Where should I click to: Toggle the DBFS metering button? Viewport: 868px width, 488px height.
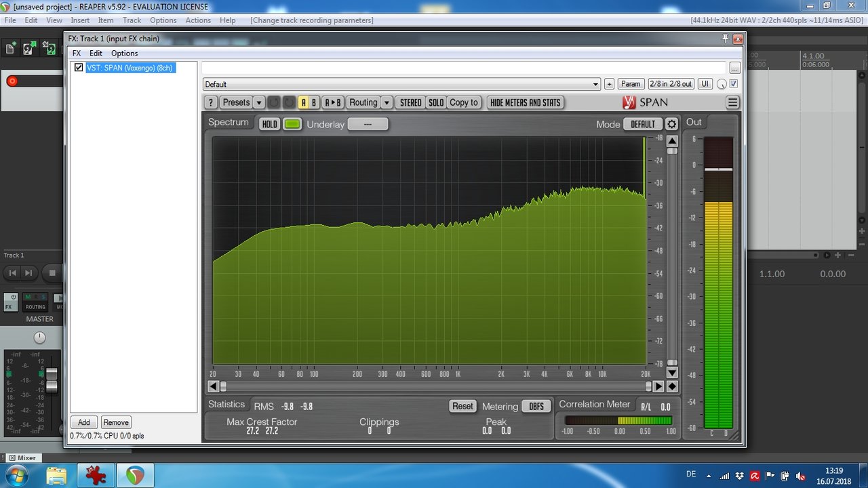tap(536, 407)
